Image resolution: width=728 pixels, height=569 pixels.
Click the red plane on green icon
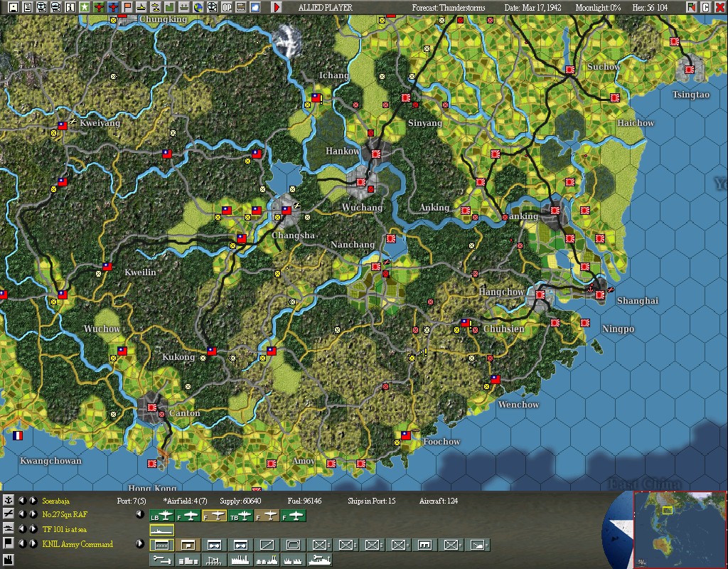coord(98,7)
